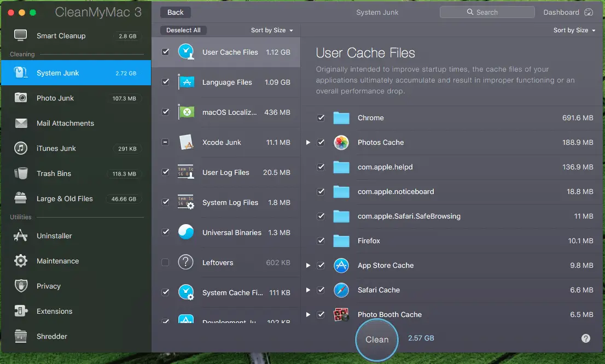
Task: Uncheck the Chrome cache checkbox
Action: 321,118
